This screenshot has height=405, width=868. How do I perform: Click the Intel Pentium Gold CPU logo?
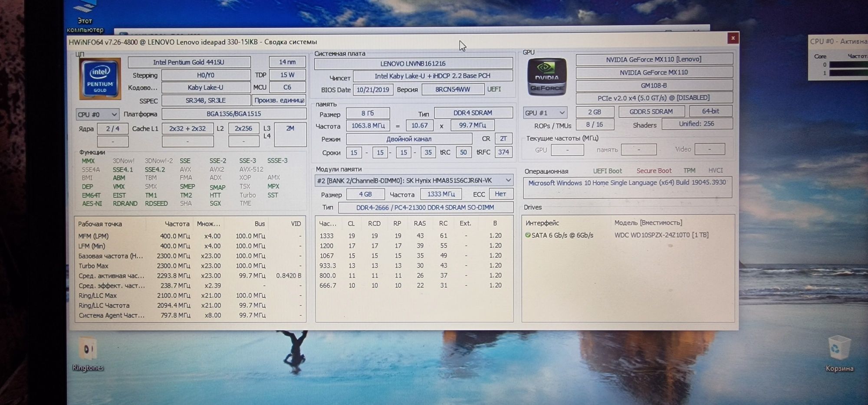pyautogui.click(x=100, y=78)
